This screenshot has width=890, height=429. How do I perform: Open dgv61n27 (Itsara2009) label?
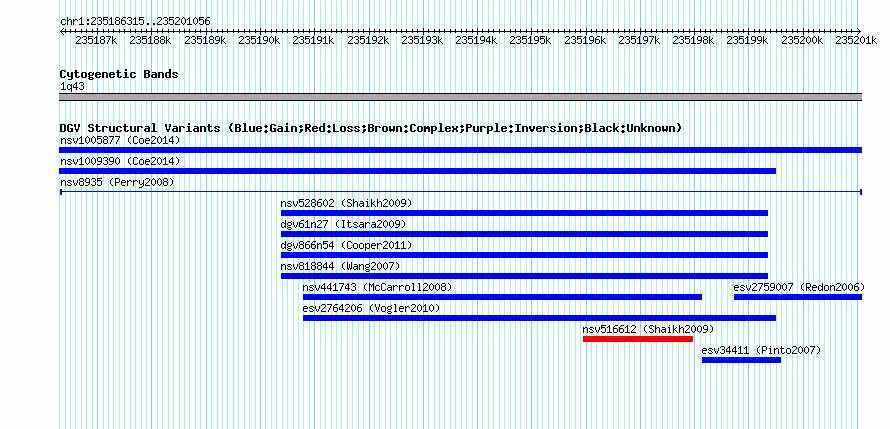pos(343,224)
